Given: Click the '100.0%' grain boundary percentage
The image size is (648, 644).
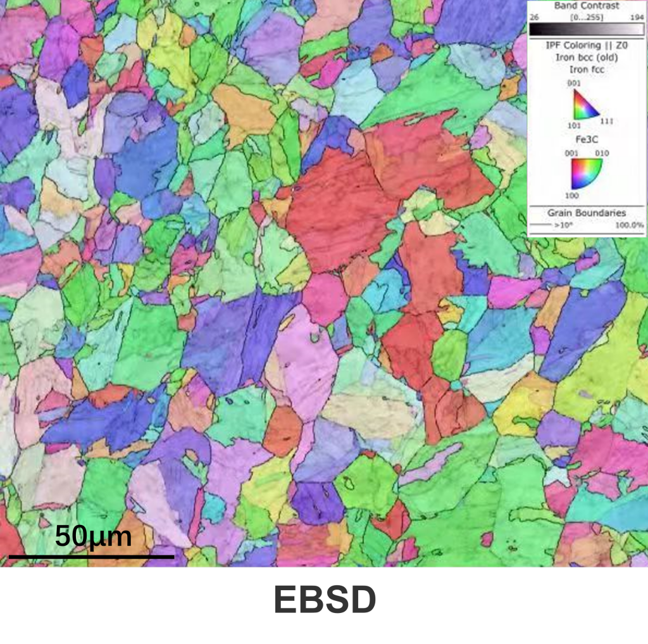Looking at the screenshot, I should point(630,225).
